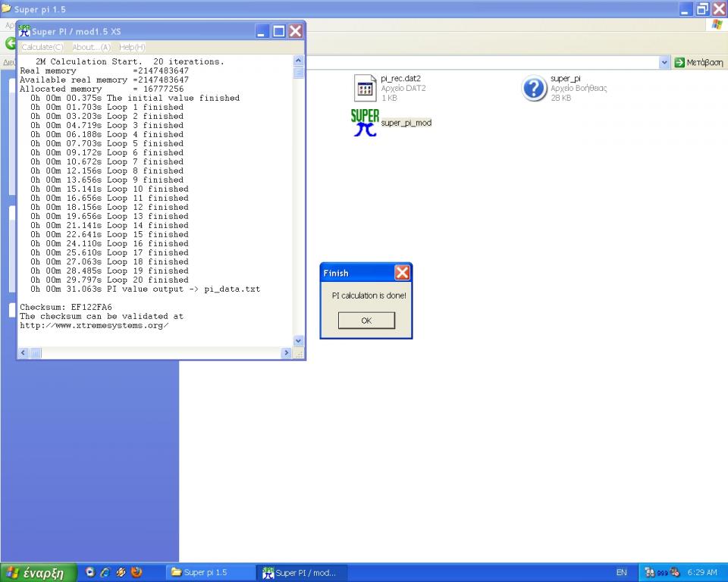Close the Super pi 1.5 Explorer window
The image size is (728, 582).
(719, 9)
